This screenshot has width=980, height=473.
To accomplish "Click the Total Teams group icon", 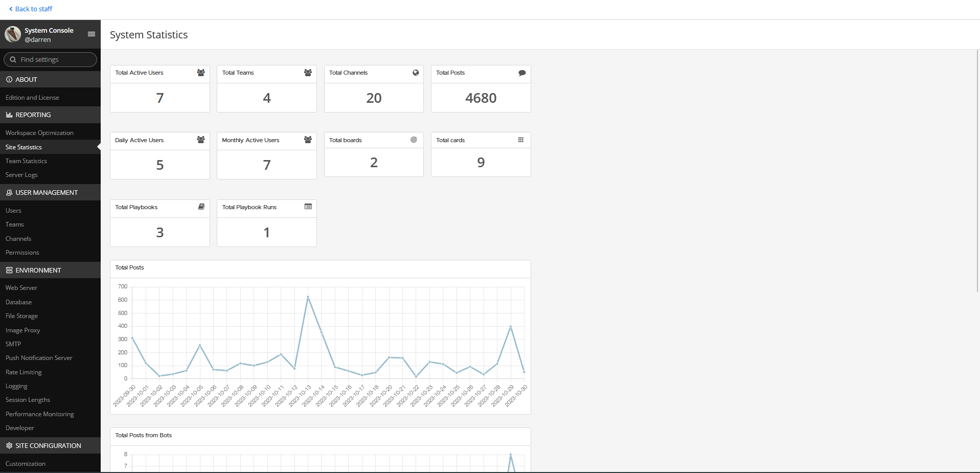I will click(x=308, y=73).
